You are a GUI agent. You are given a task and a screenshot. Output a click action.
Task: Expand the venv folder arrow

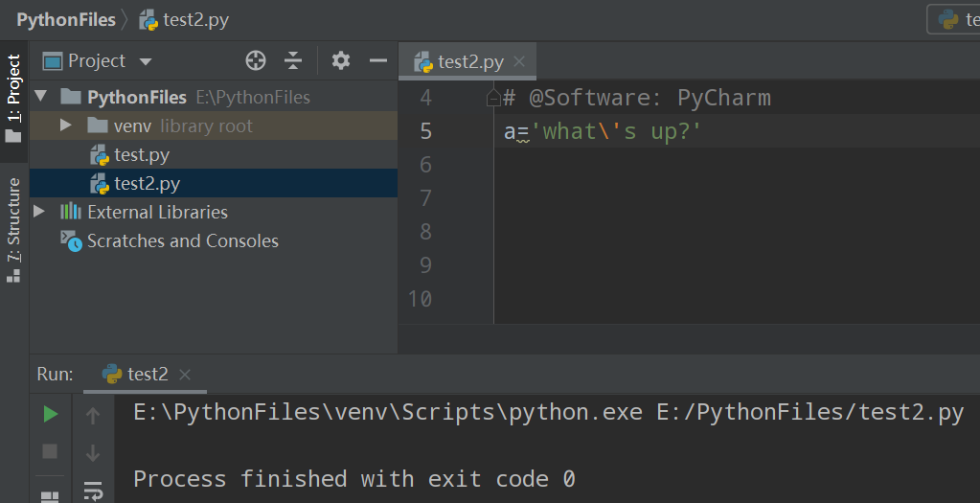coord(66,125)
